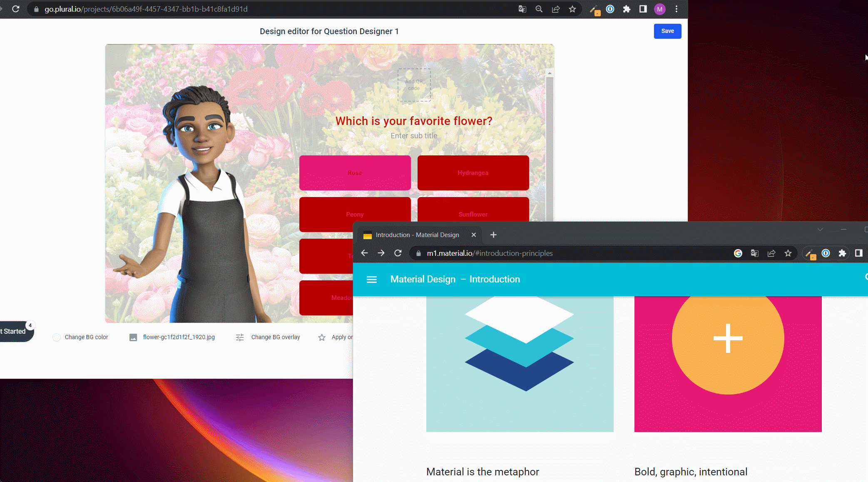Open the Material Design hamburger menu
868x482 pixels.
tap(372, 280)
